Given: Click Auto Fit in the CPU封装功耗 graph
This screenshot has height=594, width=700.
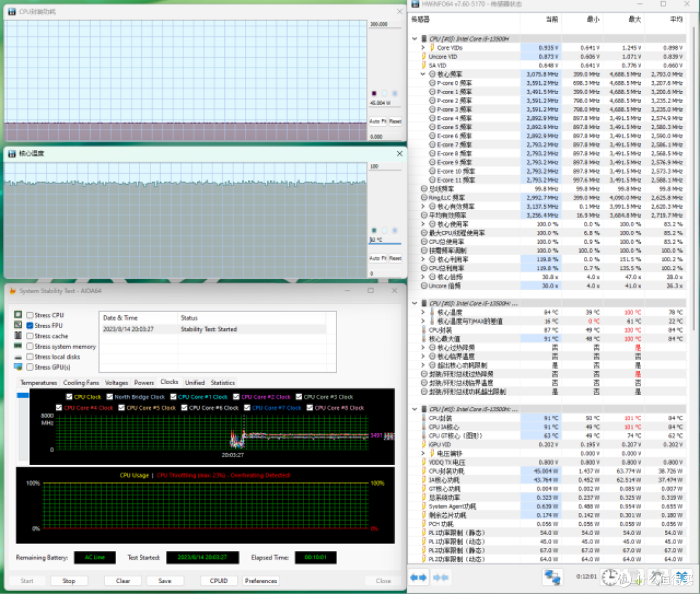Looking at the screenshot, I should coord(378,121).
